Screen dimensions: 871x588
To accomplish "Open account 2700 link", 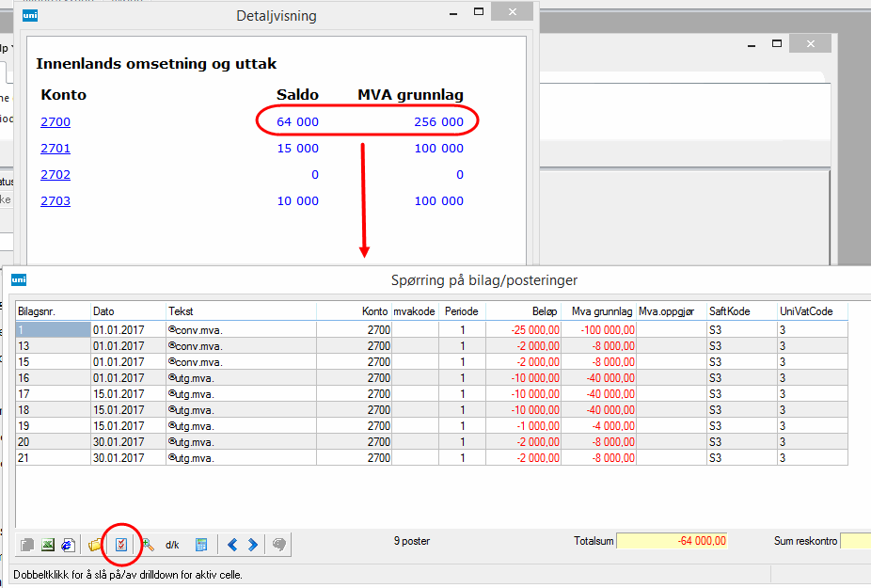I will (x=55, y=121).
